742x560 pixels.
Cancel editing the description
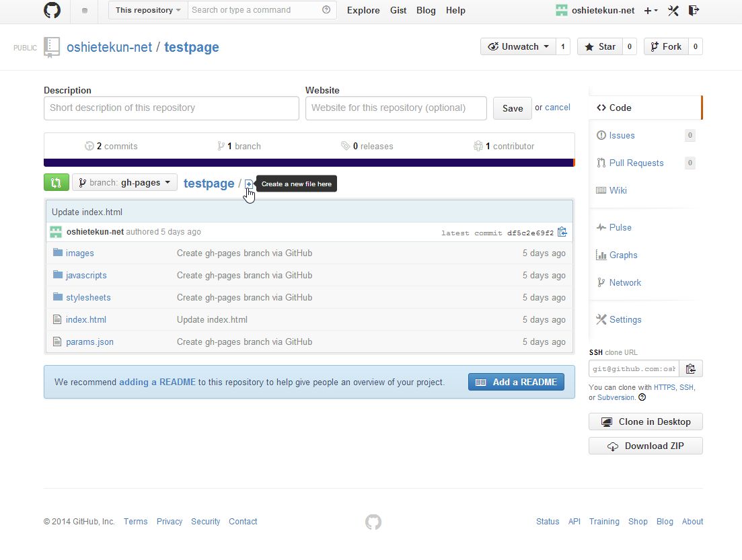(x=558, y=108)
